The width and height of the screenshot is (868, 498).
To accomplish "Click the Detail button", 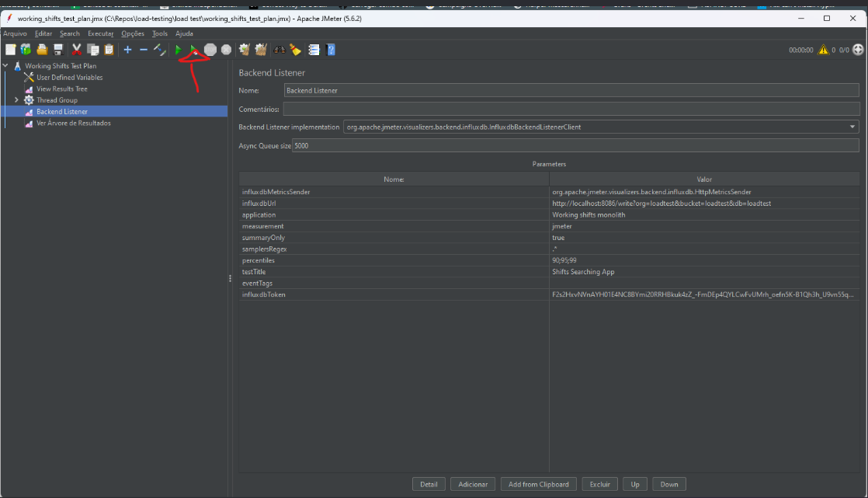I will [429, 484].
